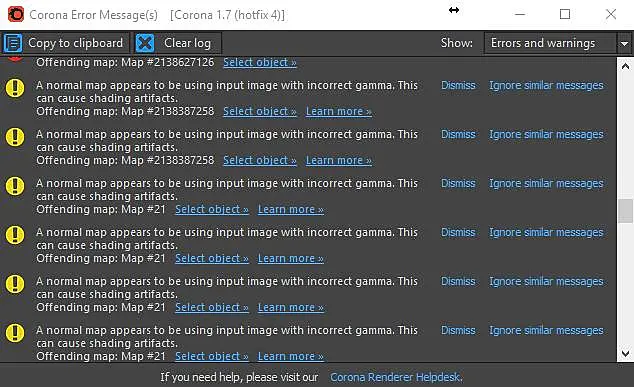Screen dimensions: 634x387
Task: Ignore similar messages for second warning
Action: coord(546,134)
